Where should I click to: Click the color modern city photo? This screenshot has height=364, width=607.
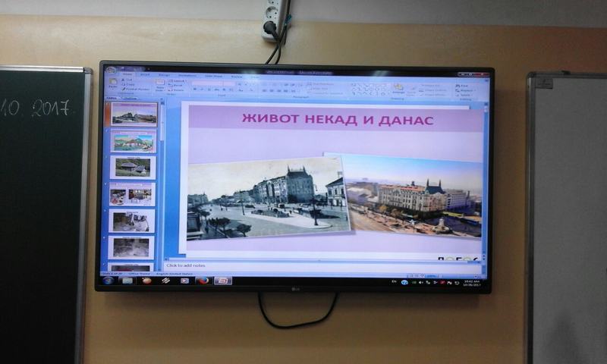(414, 197)
